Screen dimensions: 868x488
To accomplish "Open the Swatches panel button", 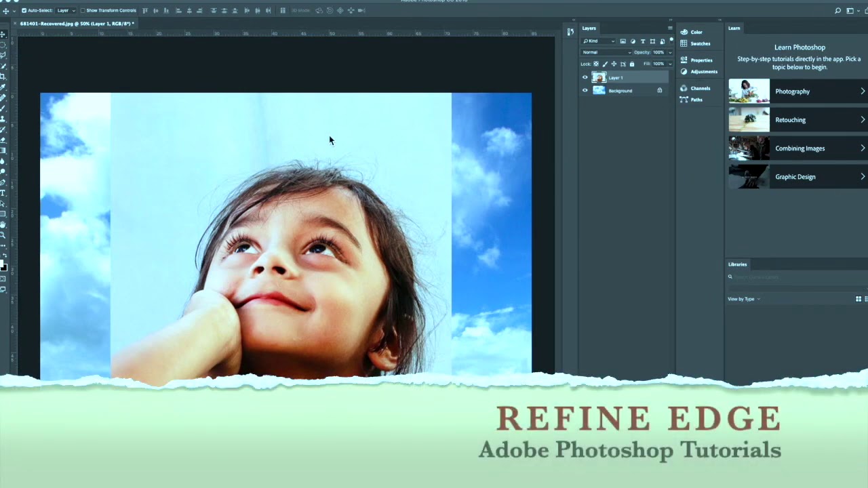I will pos(695,43).
